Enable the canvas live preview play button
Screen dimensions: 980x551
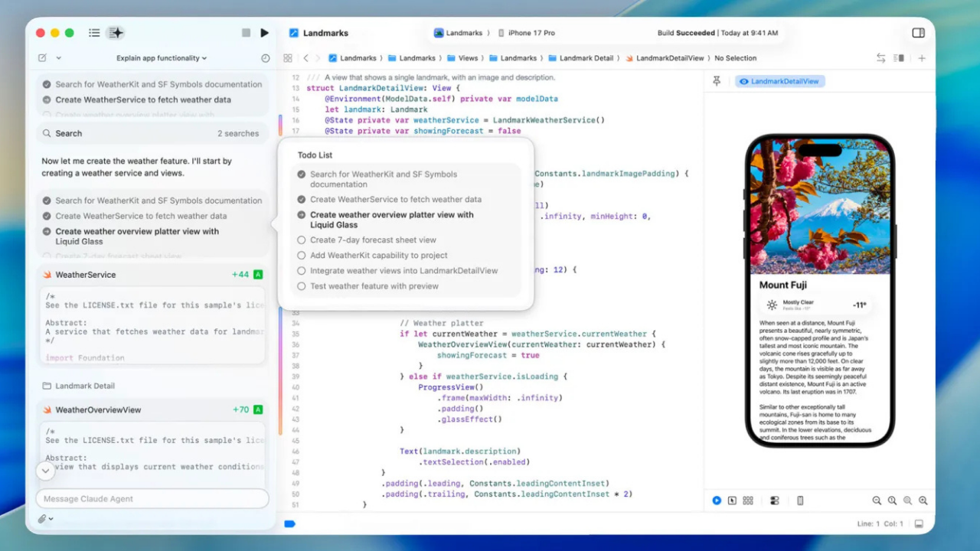pyautogui.click(x=717, y=500)
